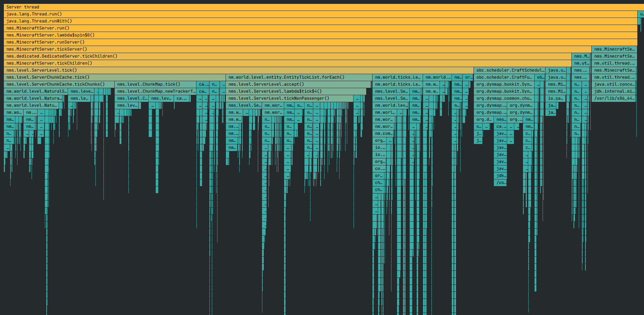Image resolution: width=644 pixels, height=315 pixels.
Task: Click the /usr/lib/x86_64... native frame
Action: [613, 98]
